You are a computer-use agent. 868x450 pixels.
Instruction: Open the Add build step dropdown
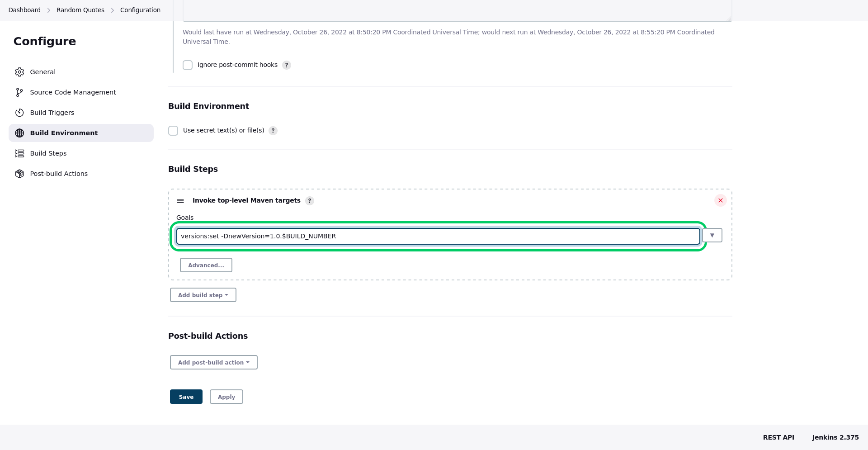(x=203, y=295)
